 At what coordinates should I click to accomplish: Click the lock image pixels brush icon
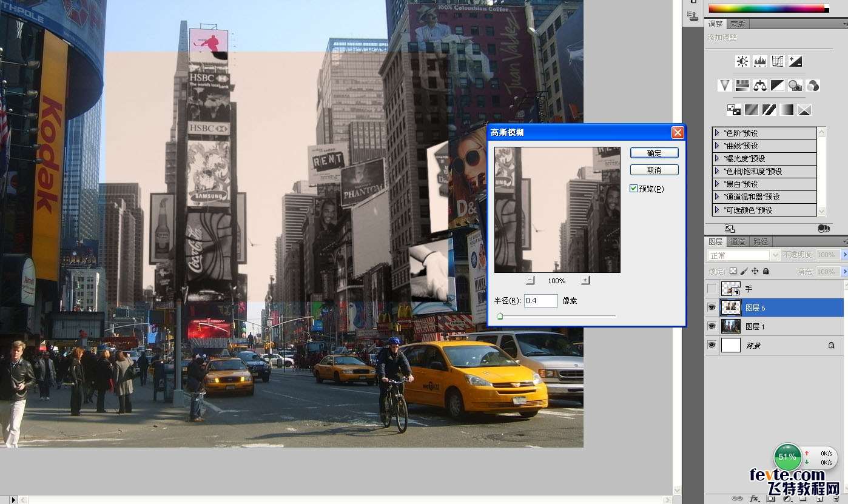click(744, 271)
